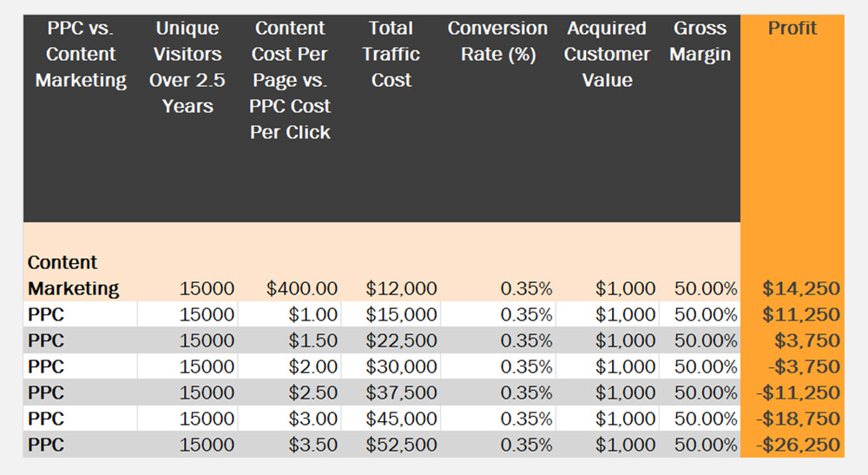Viewport: 868px width, 475px height.
Task: Click the $12,000 total traffic cost cell
Action: [x=401, y=289]
